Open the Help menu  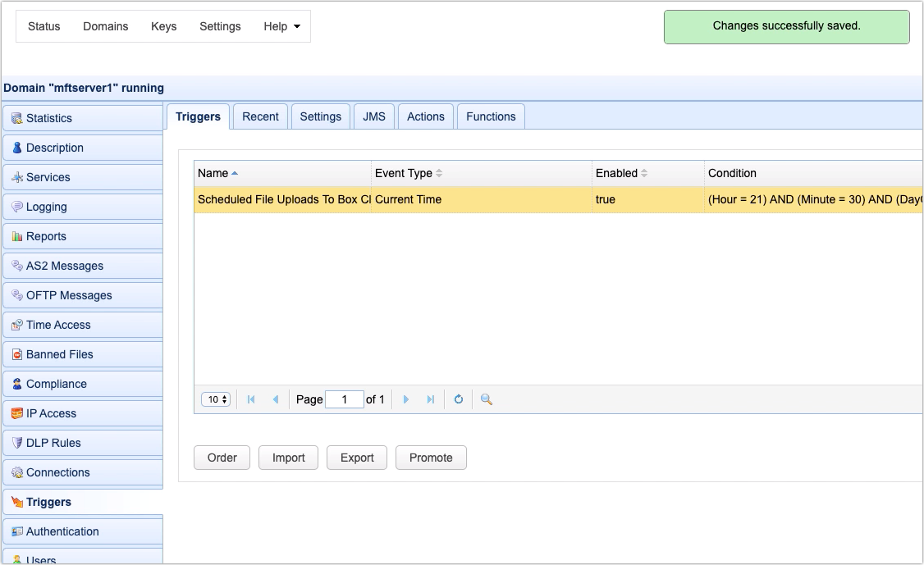(x=281, y=26)
